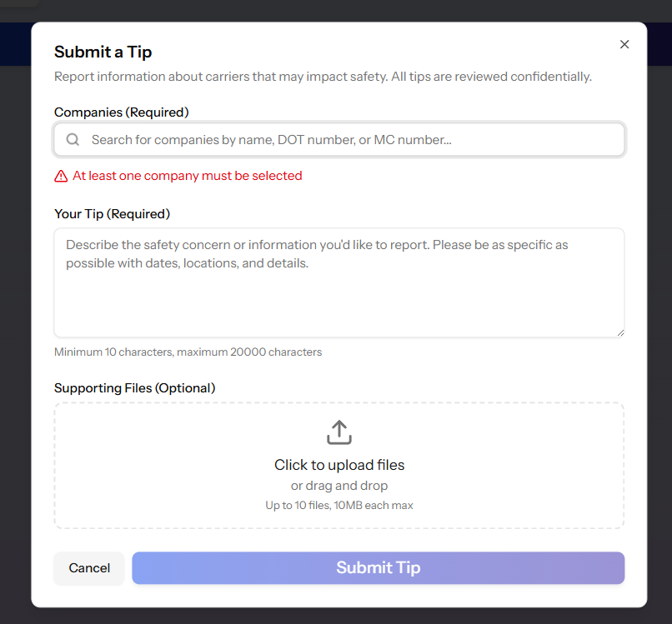Click the magnifying glass search icon

tap(73, 139)
